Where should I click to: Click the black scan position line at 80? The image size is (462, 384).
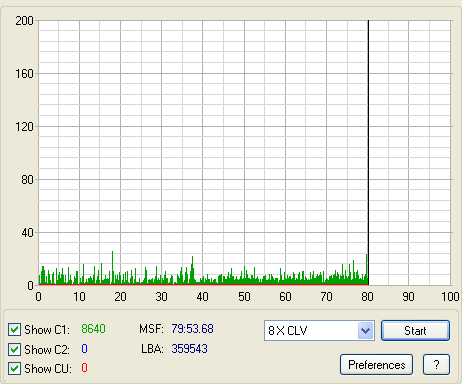tap(368, 153)
